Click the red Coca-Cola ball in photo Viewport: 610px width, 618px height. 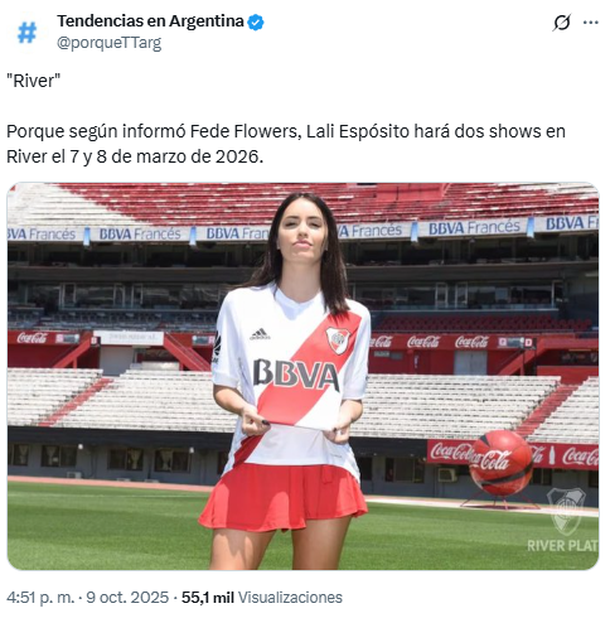point(501,462)
